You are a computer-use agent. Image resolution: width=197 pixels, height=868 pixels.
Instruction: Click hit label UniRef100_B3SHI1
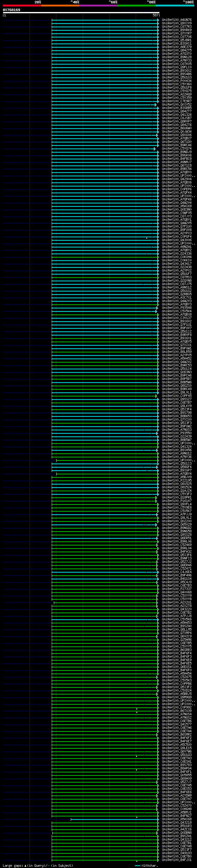pyautogui.click(x=177, y=43)
